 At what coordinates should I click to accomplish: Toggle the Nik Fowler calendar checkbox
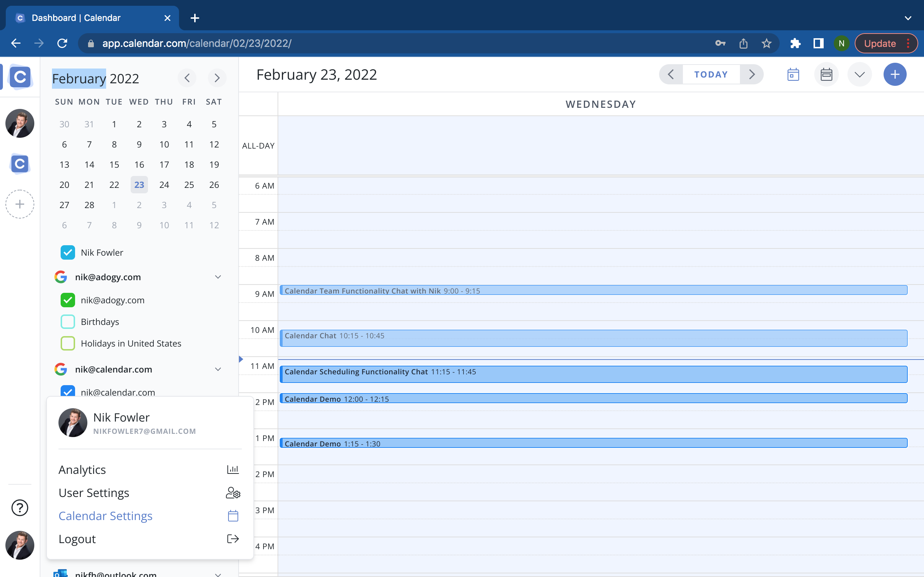(67, 252)
